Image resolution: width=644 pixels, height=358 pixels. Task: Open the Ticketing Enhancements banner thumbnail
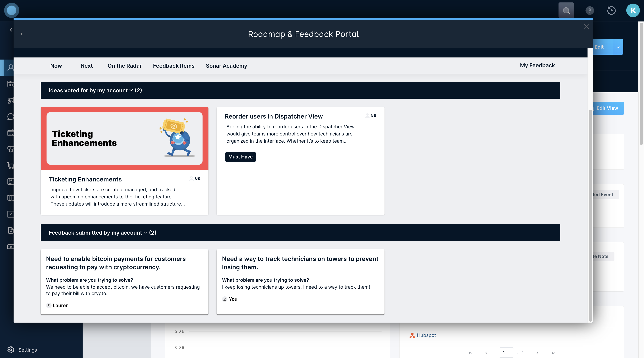(124, 138)
